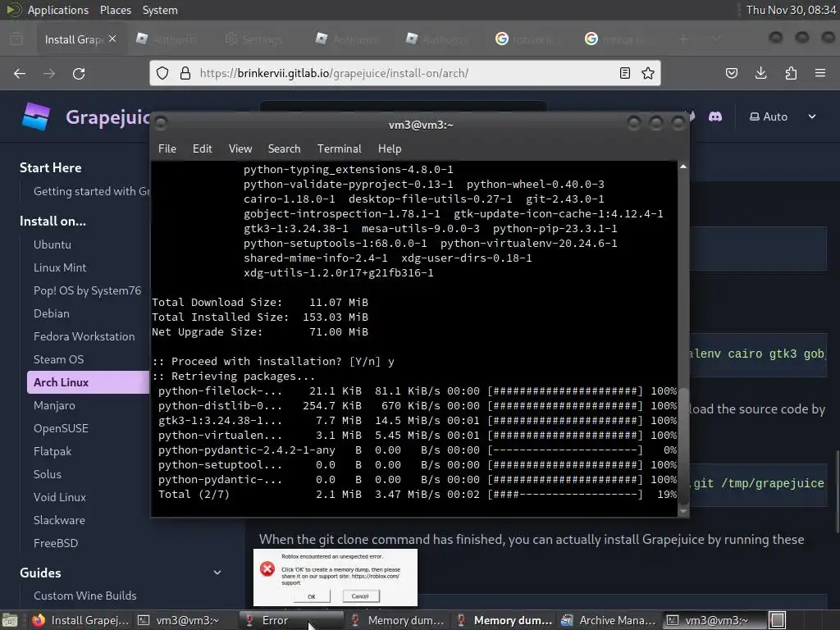Open Firefox downloads panel

pos(760,73)
